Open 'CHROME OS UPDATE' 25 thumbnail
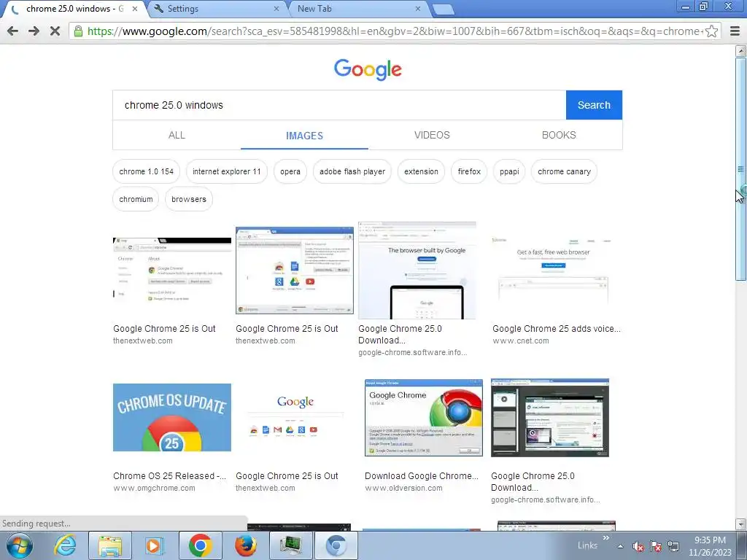This screenshot has width=747, height=560. click(172, 418)
